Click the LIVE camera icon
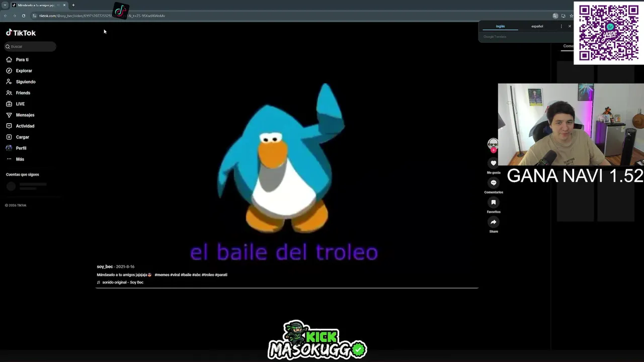The height and width of the screenshot is (362, 644). (x=9, y=104)
